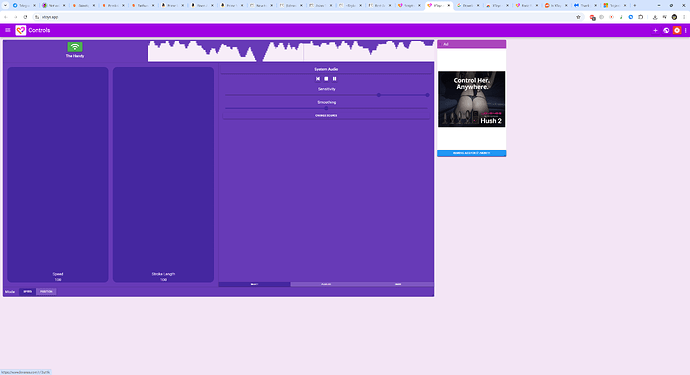Select the rightmost tab below audio panel
The height and width of the screenshot is (375, 690).
398,284
